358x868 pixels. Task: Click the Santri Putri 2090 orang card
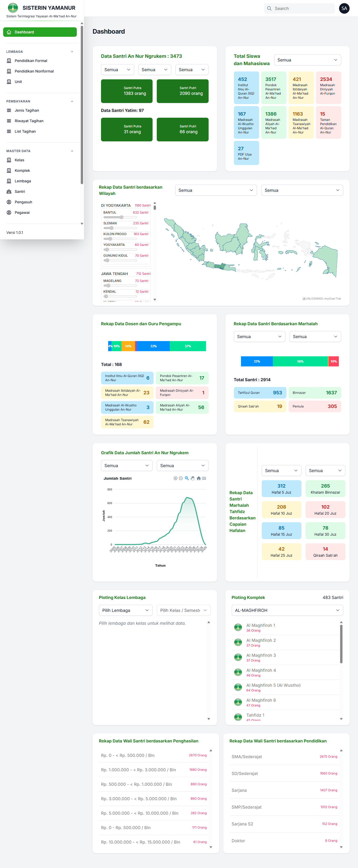tap(183, 91)
